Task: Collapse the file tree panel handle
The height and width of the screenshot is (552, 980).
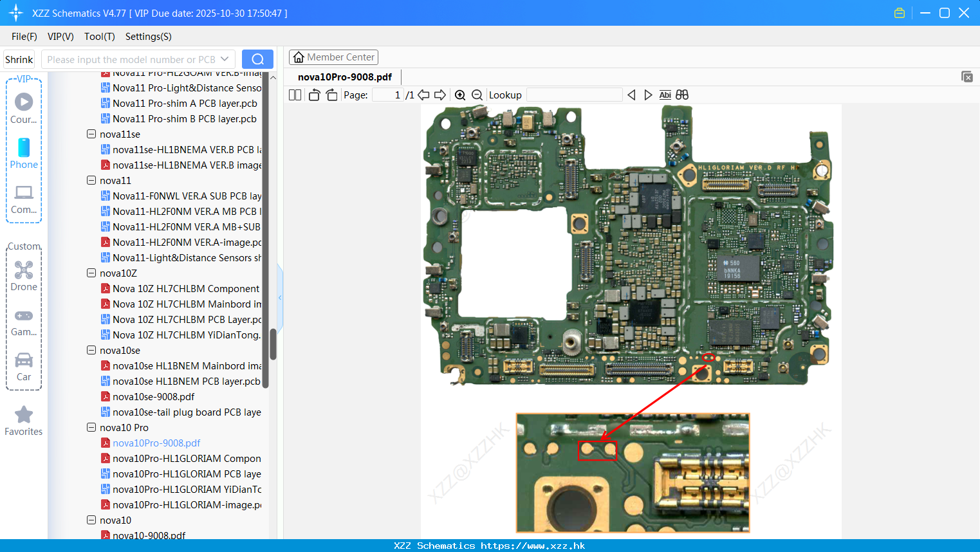Action: tap(280, 297)
